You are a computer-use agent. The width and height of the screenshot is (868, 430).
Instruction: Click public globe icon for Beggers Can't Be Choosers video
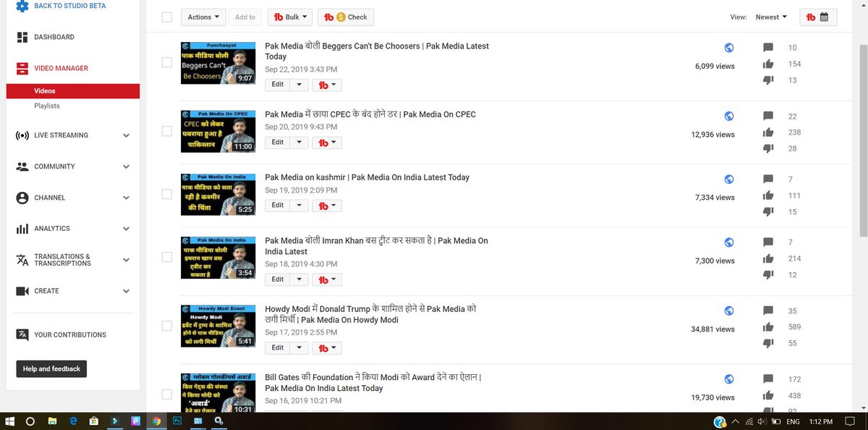click(729, 48)
